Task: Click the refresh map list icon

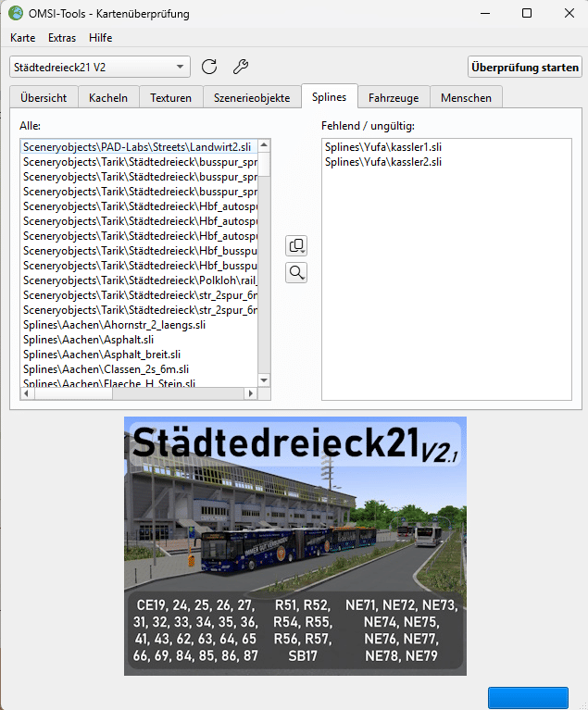Action: tap(209, 67)
